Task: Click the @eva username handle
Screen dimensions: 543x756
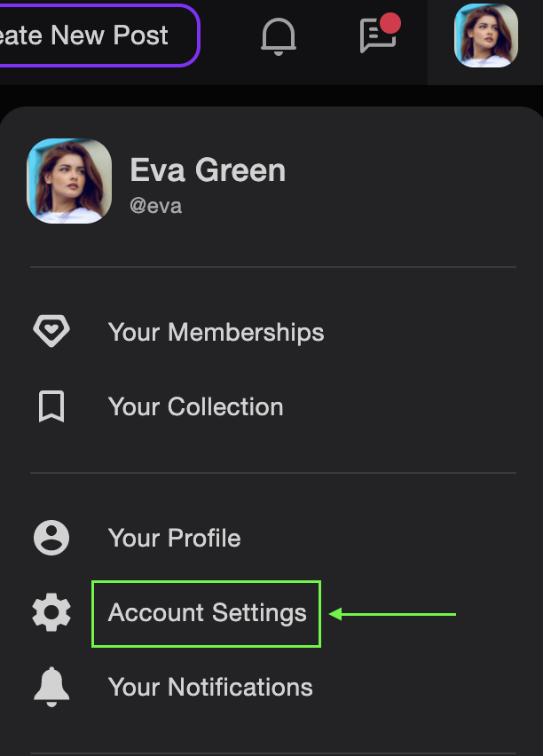Action: [156, 206]
